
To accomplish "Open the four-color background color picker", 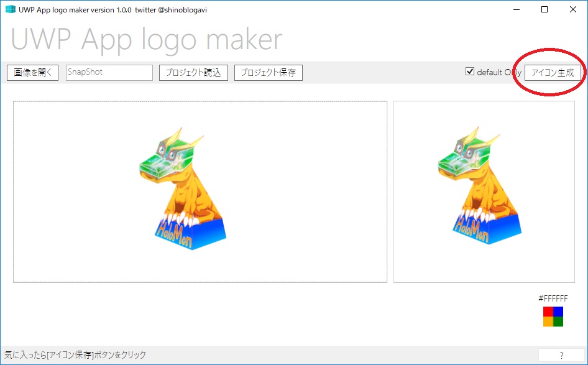I will (553, 316).
